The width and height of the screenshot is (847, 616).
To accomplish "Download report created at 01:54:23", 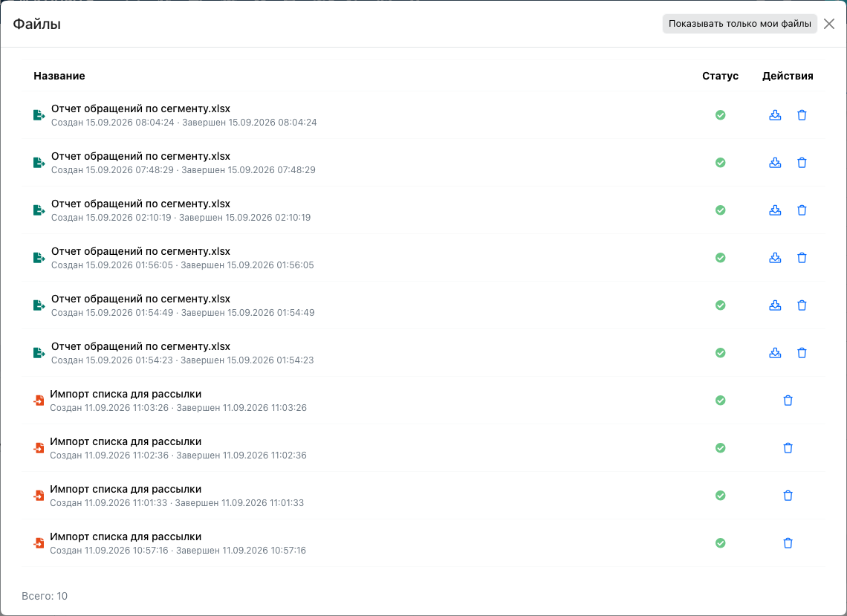I will (x=775, y=353).
